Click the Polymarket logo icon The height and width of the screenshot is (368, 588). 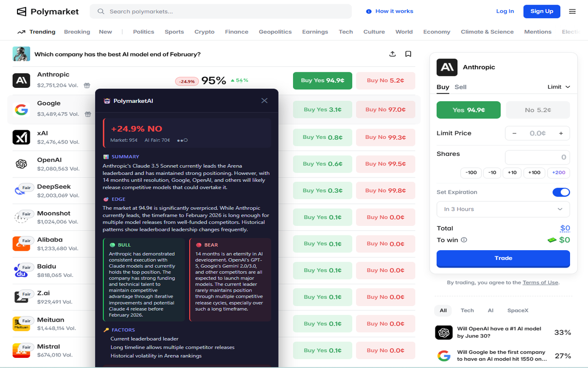(x=22, y=11)
